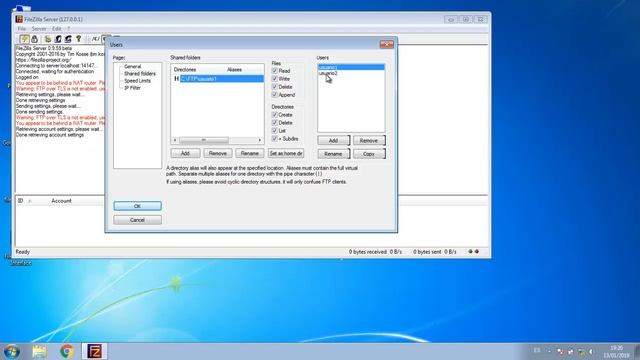Screen dimensions: 640x360
Task: Select the first user in the Users list
Action: 351,67
